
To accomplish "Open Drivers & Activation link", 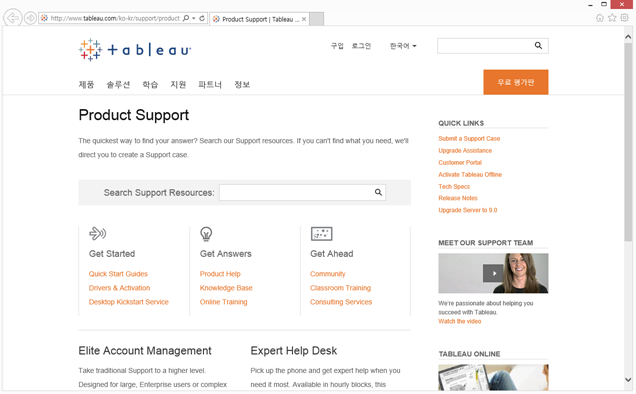I will click(119, 288).
